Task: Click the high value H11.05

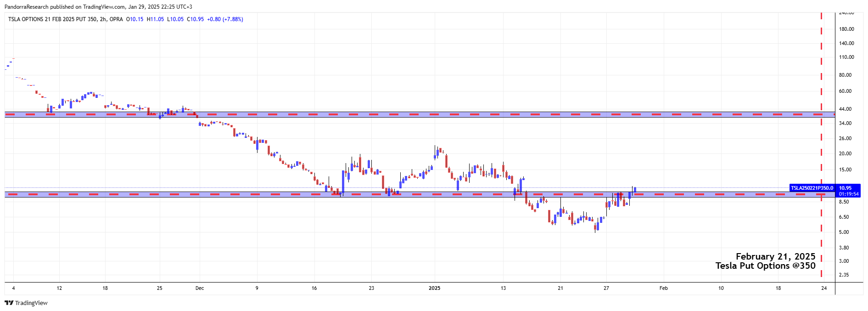Action: pos(155,19)
